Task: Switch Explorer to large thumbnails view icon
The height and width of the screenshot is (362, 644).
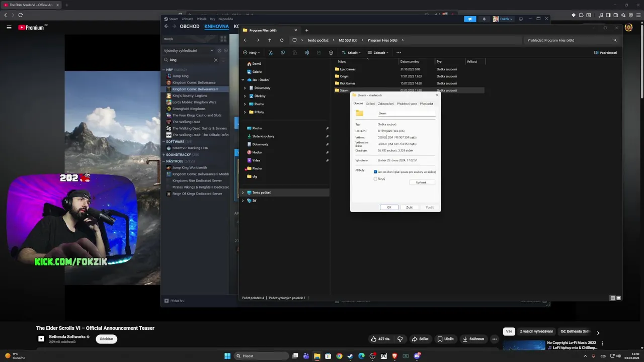Action: (x=618, y=298)
